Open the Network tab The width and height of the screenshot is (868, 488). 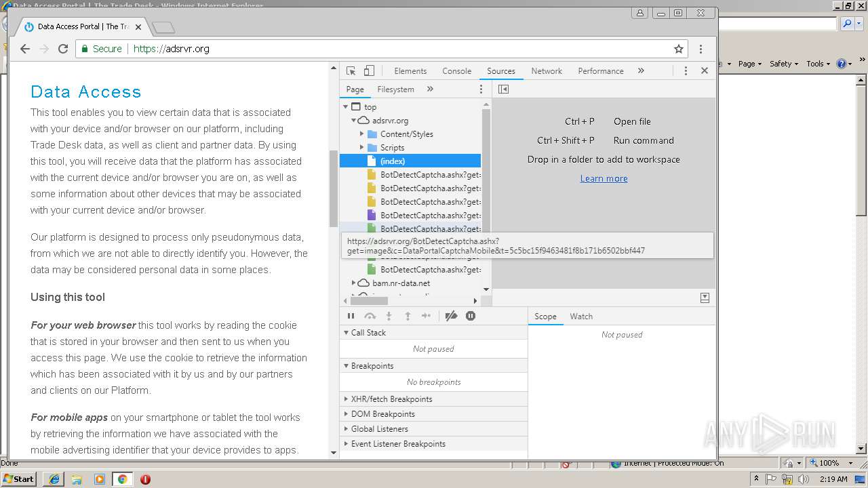[547, 70]
